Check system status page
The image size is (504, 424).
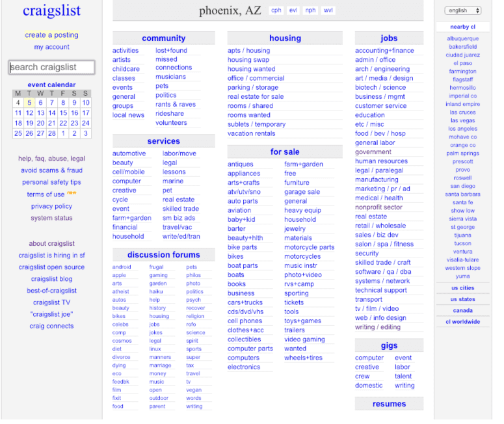[x=51, y=218]
